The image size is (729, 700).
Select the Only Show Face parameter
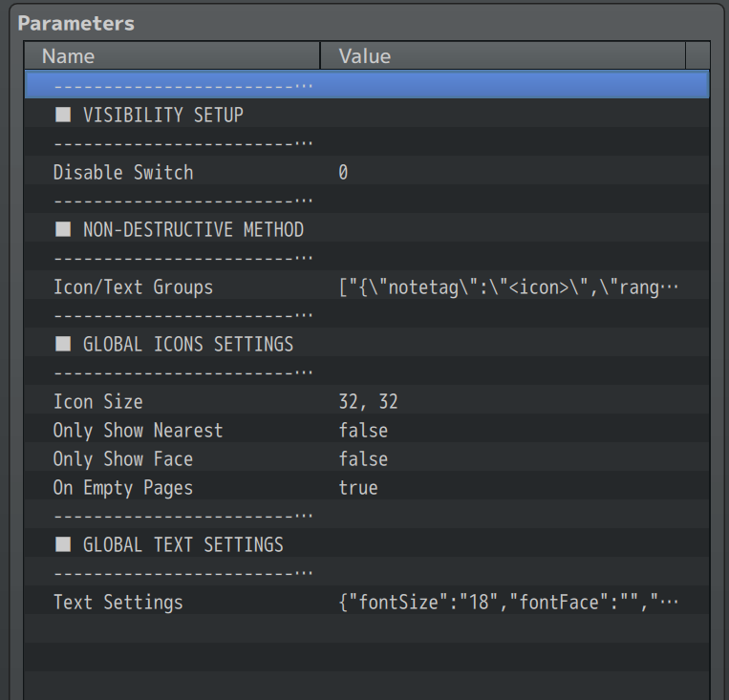point(123,459)
